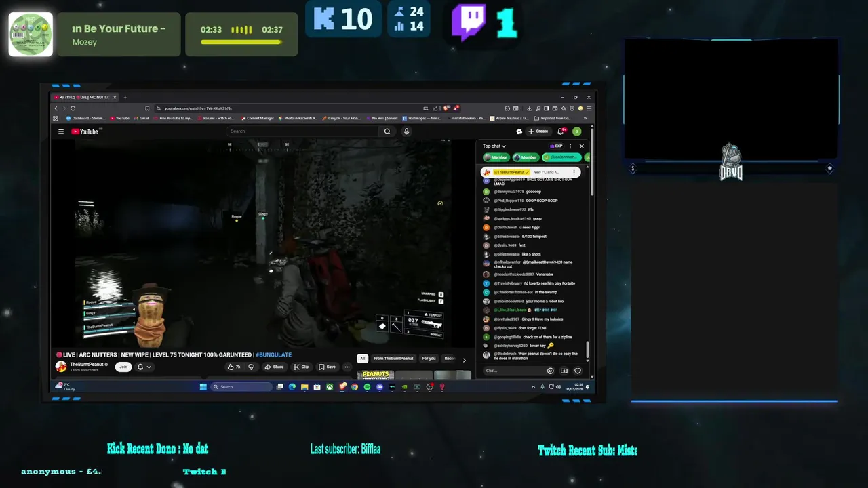The height and width of the screenshot is (488, 868).
Task: Click the Super Chat dollar icon
Action: [564, 371]
